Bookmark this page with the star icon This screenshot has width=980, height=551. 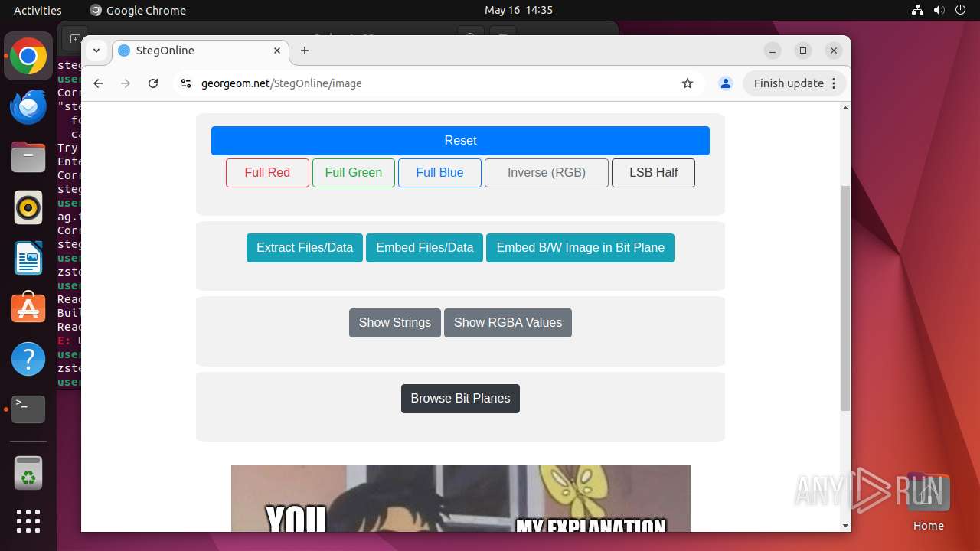(688, 83)
